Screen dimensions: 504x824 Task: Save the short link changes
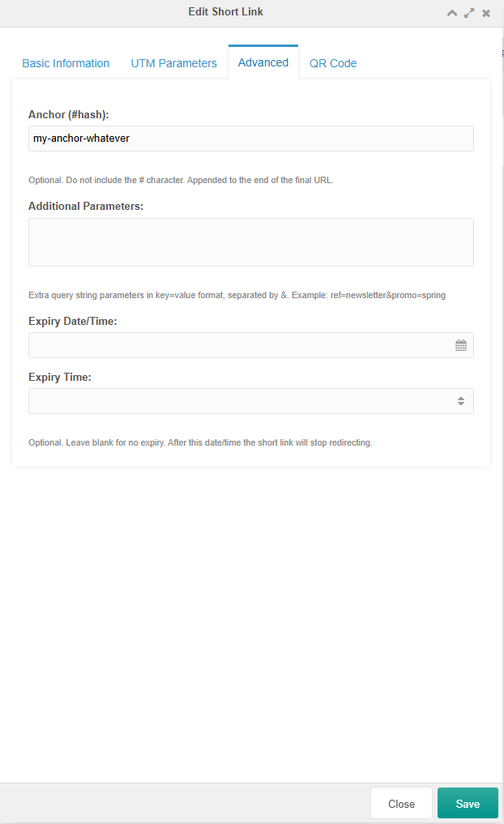[468, 803]
